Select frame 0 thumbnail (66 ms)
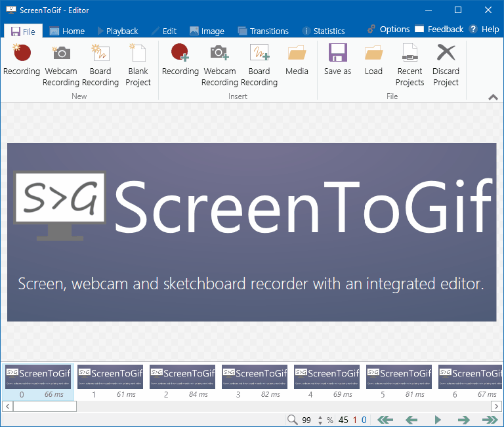This screenshot has width=504, height=427. point(38,382)
